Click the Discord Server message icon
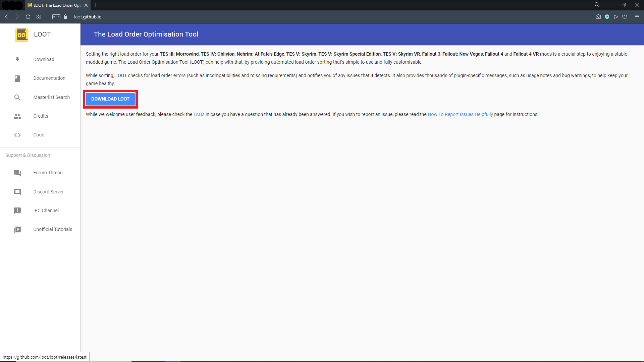The image size is (644, 362). pyautogui.click(x=17, y=192)
